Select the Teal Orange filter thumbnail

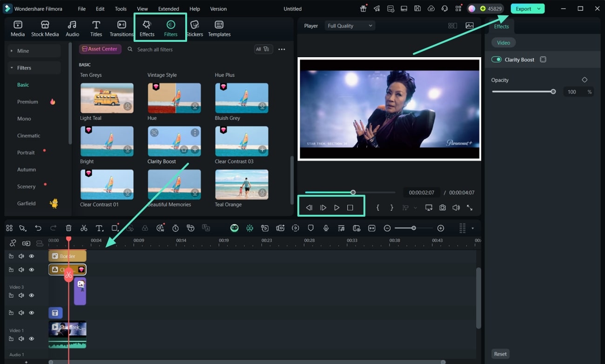tap(242, 185)
